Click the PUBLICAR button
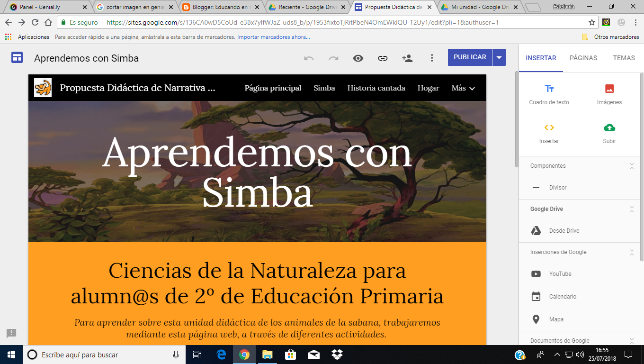 point(470,57)
